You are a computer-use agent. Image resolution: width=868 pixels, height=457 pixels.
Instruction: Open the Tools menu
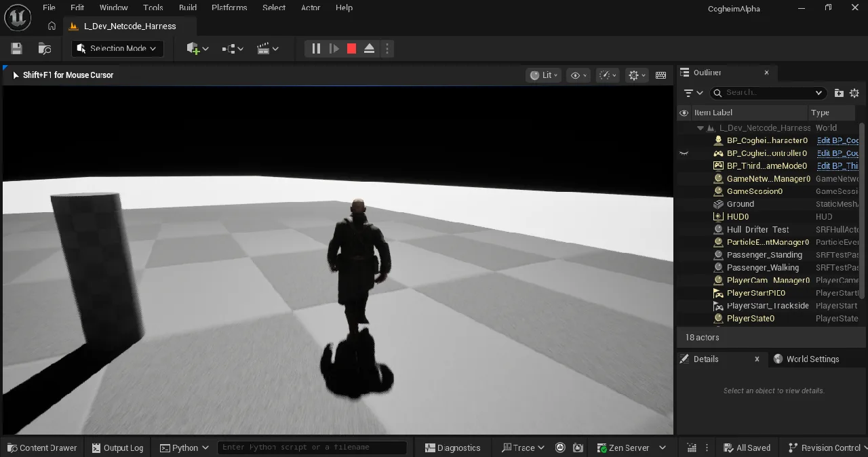tap(153, 7)
